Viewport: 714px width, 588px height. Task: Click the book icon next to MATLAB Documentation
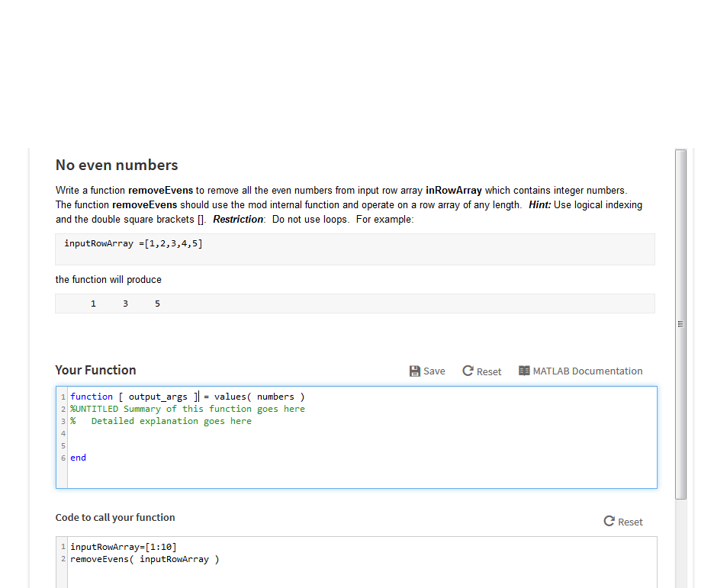click(524, 371)
